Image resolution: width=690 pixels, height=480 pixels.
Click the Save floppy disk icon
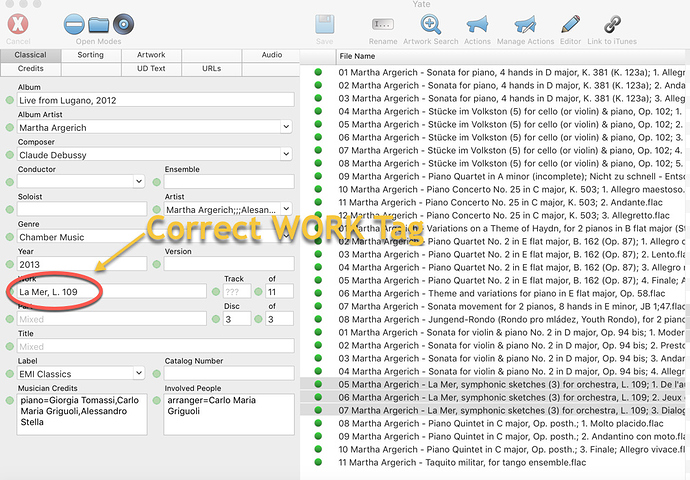tap(325, 24)
